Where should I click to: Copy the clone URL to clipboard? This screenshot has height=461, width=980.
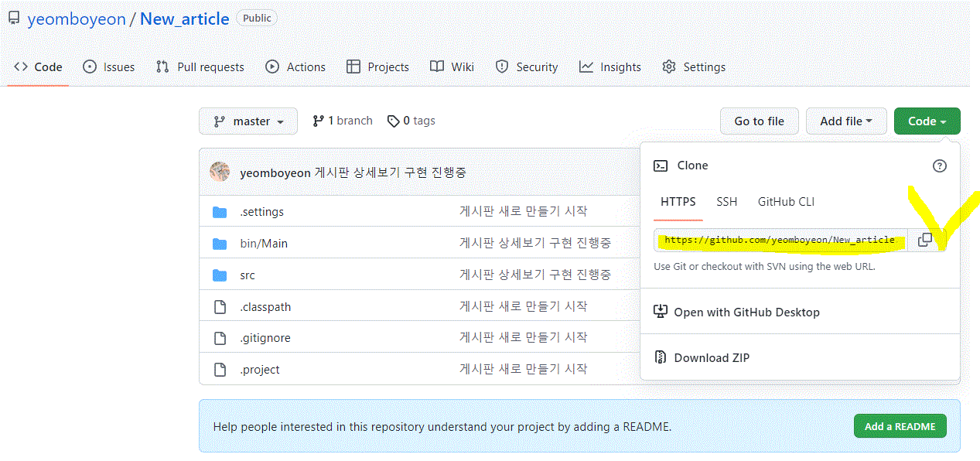925,240
